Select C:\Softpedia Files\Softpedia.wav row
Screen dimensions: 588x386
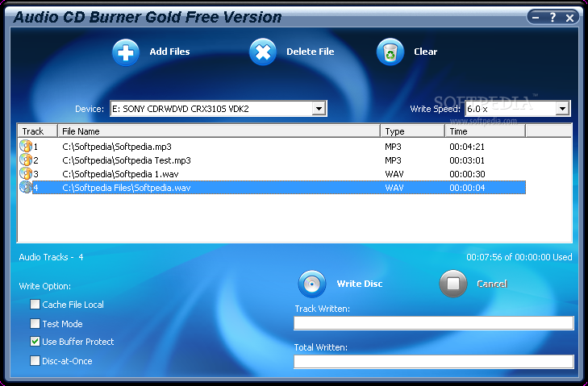point(272,188)
